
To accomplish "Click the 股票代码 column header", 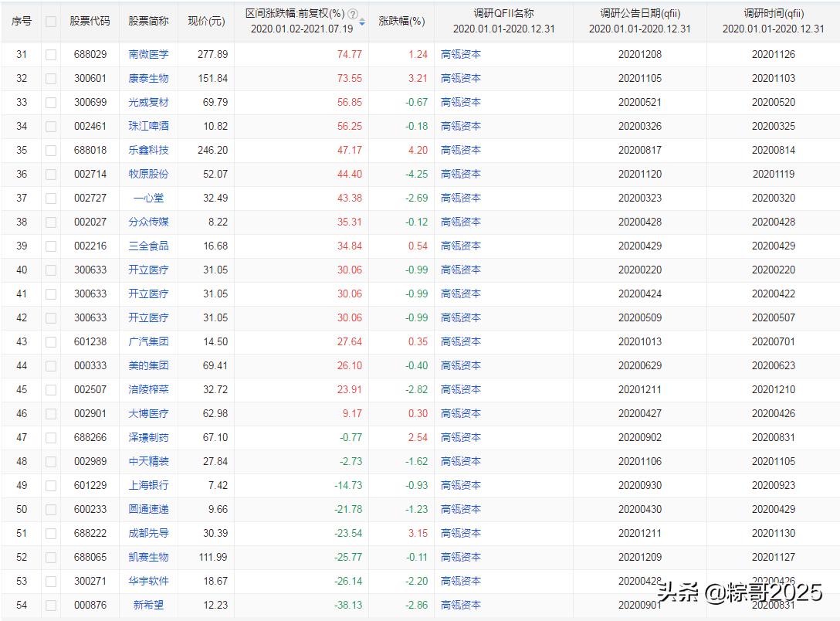I will click(x=90, y=21).
